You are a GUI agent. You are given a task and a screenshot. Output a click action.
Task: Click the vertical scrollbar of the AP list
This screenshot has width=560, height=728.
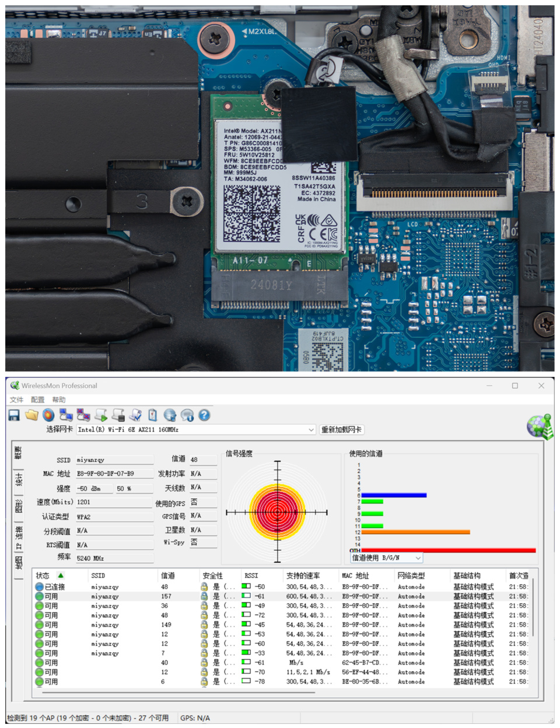[x=533, y=607]
